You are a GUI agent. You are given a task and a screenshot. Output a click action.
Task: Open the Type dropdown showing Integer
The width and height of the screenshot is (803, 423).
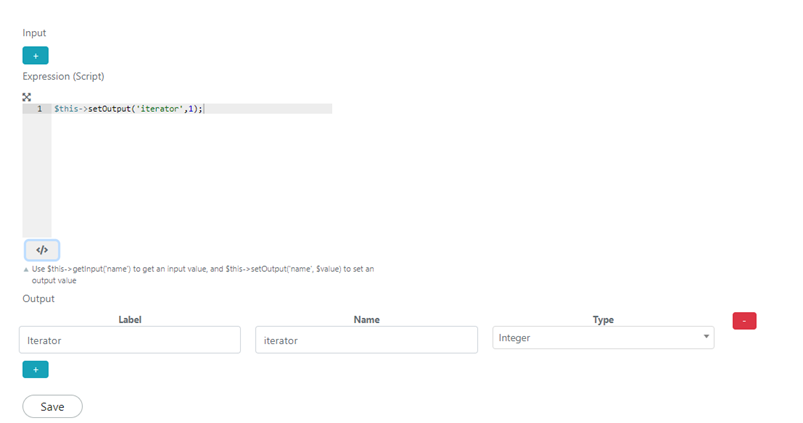(x=603, y=337)
